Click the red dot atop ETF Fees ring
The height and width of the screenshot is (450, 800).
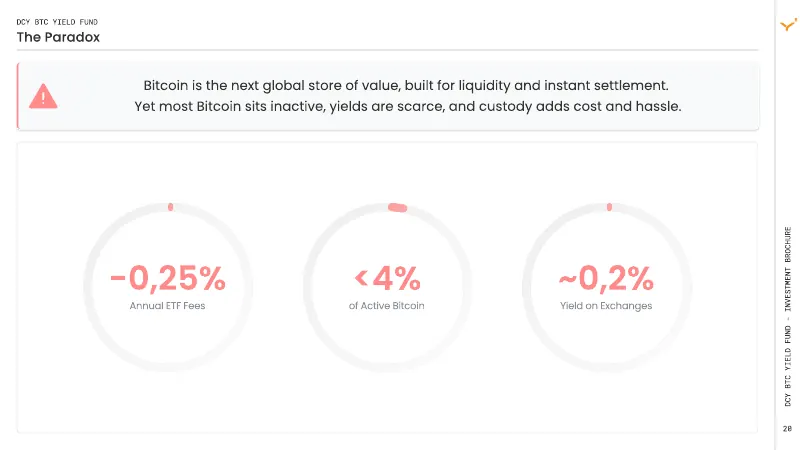pos(170,207)
